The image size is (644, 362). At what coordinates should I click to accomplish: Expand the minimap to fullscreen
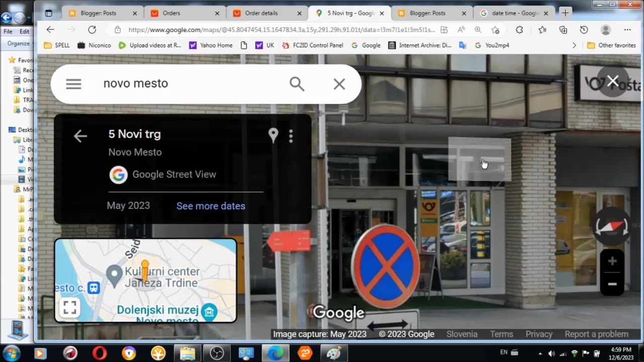[x=69, y=308]
